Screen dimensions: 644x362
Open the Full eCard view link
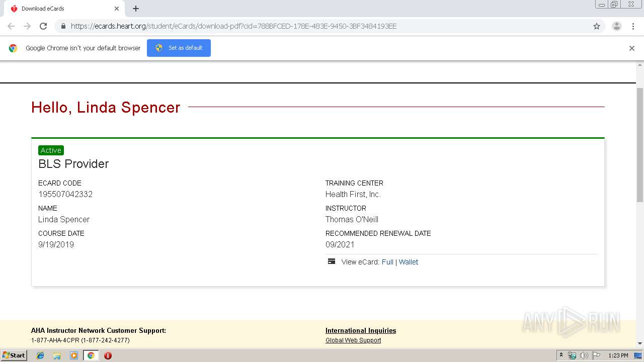tap(387, 262)
